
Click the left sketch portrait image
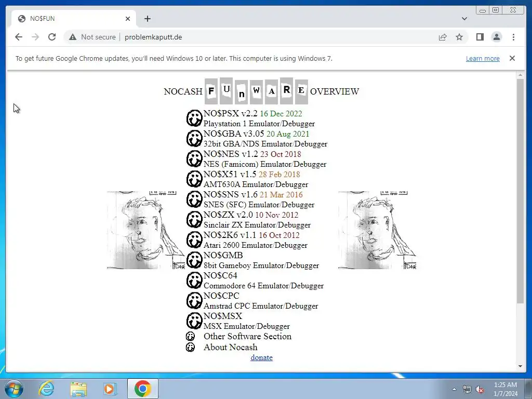pyautogui.click(x=146, y=230)
